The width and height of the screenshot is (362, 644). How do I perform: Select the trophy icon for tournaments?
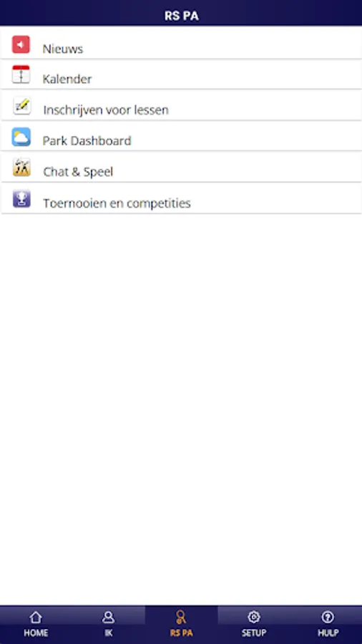tap(21, 199)
